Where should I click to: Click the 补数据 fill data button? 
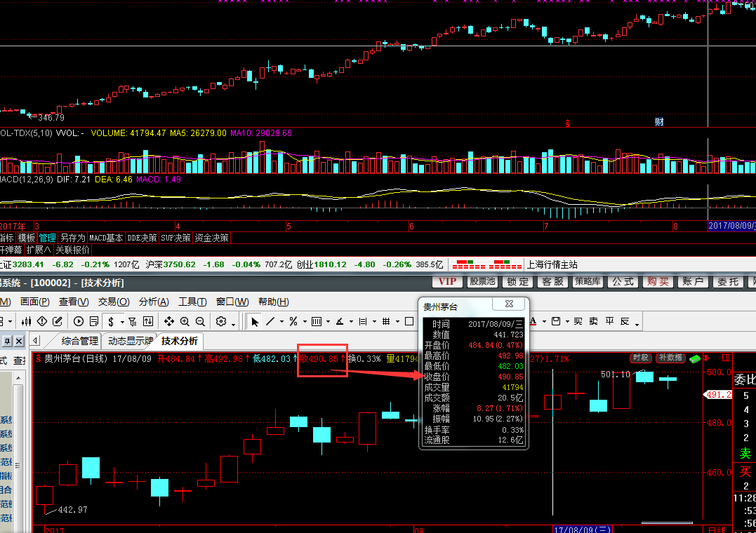click(670, 358)
